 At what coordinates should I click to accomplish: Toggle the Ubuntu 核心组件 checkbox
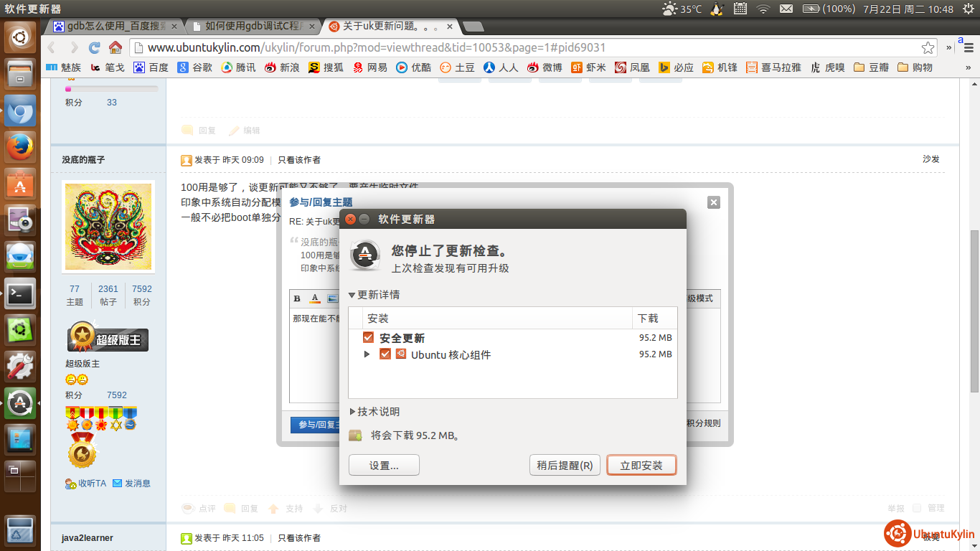[385, 354]
